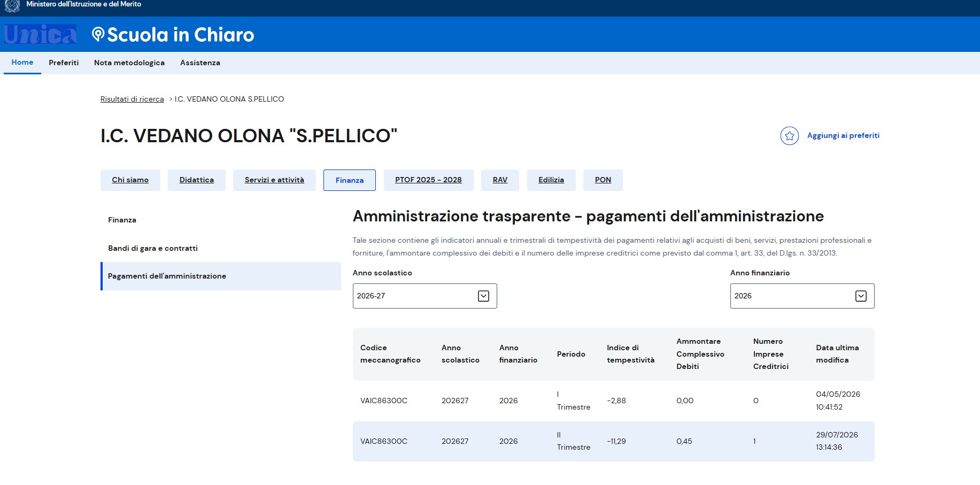Click the Scuola in Chiaro location pin icon
This screenshot has height=485, width=980.
click(x=98, y=34)
